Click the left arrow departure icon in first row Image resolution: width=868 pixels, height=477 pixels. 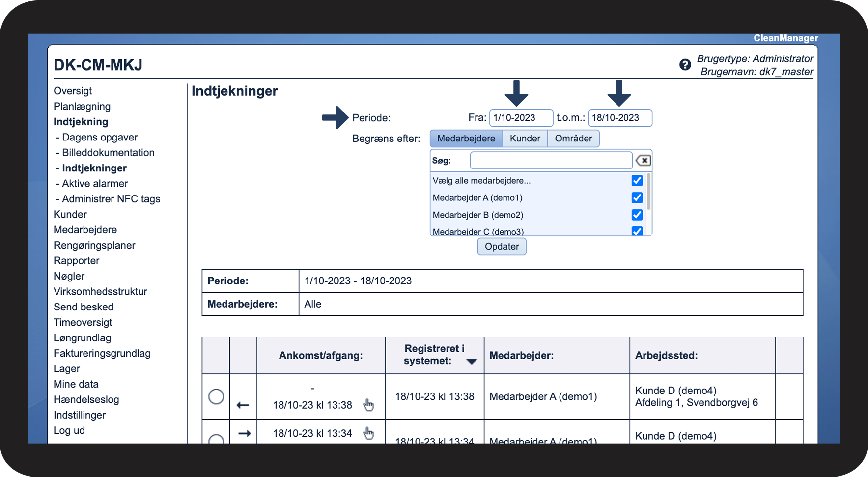coord(243,405)
